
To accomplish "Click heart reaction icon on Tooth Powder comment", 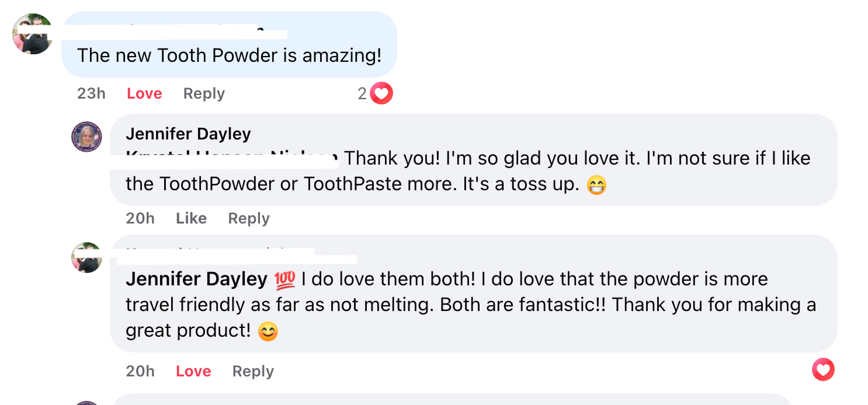I will click(381, 93).
